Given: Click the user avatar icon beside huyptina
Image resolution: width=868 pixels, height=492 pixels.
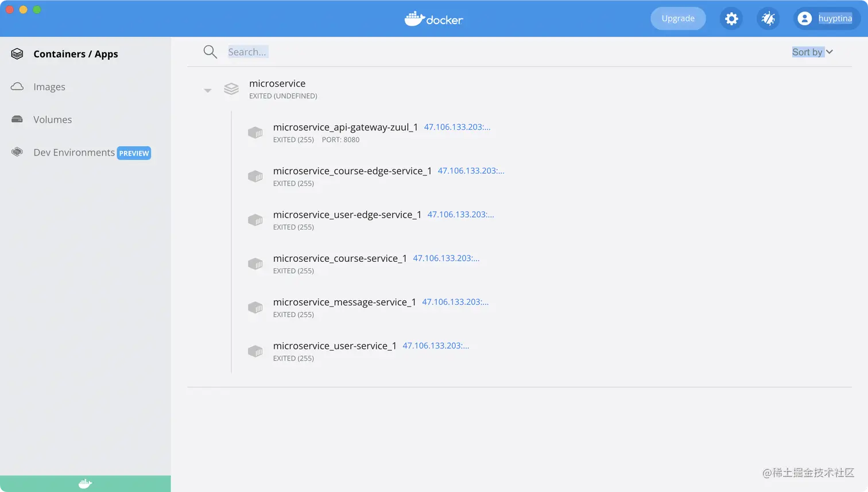Looking at the screenshot, I should click(805, 19).
